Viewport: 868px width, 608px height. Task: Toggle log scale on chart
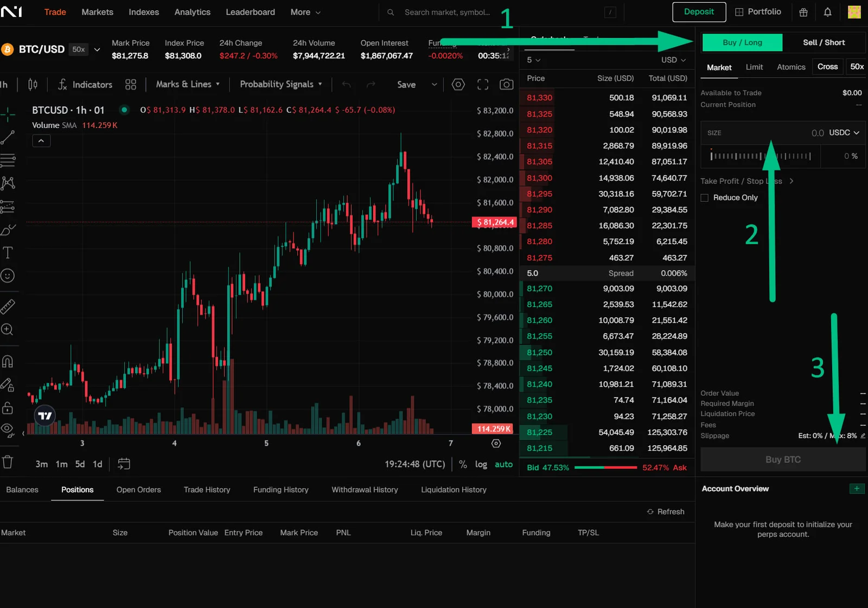point(481,464)
